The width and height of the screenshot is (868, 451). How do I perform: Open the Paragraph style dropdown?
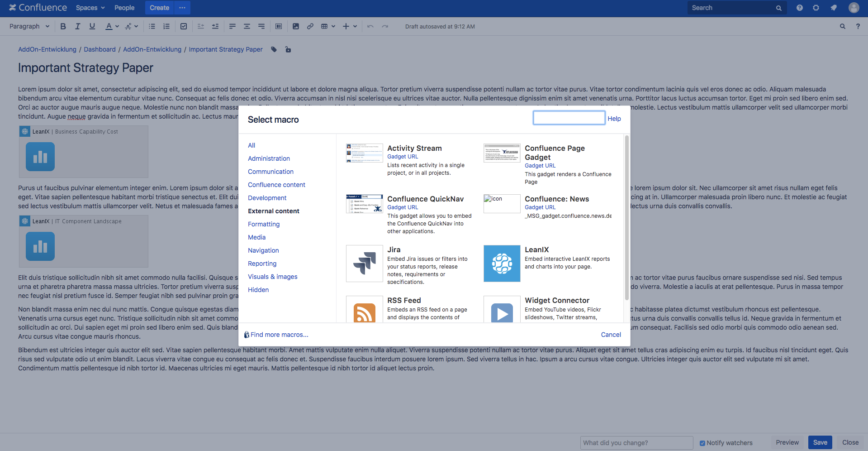[x=29, y=26]
